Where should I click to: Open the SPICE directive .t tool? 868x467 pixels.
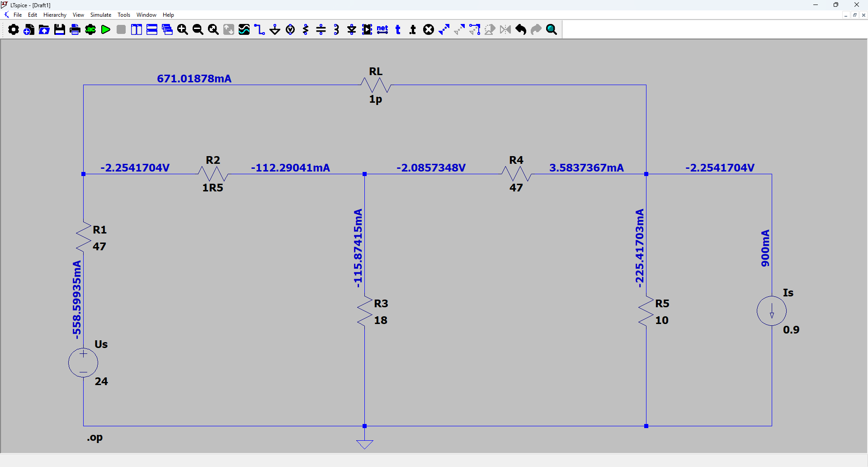(x=413, y=30)
